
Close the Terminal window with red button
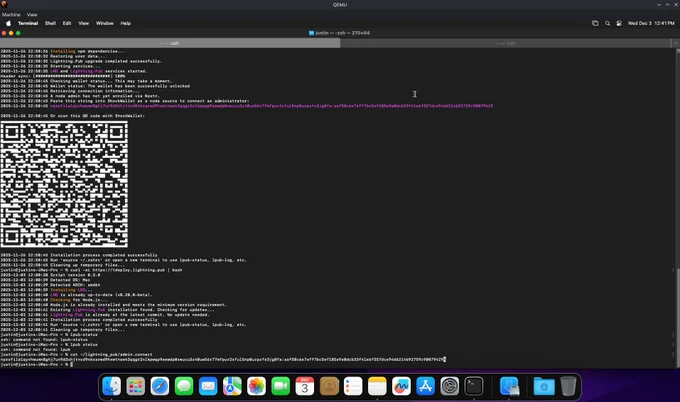click(4, 33)
